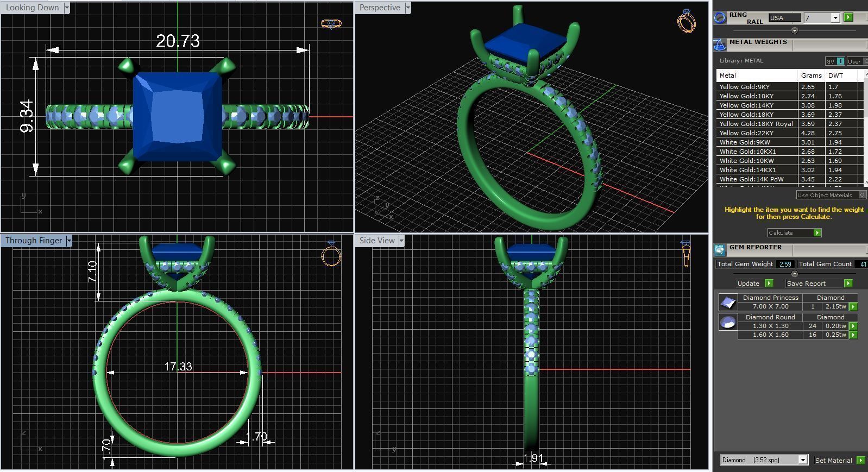Open the ring size 7 dropdown
The width and height of the screenshot is (868, 472).
coord(835,18)
